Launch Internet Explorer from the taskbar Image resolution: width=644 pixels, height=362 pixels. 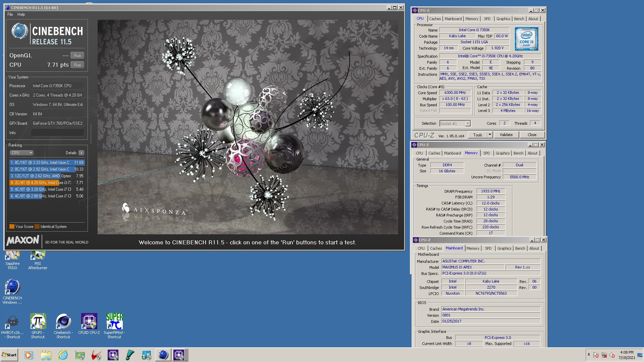63,355
